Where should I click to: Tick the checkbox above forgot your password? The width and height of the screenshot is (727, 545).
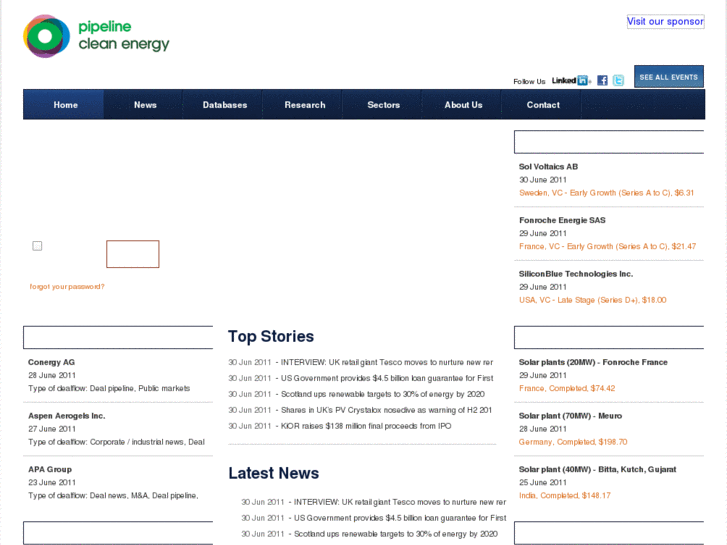38,246
